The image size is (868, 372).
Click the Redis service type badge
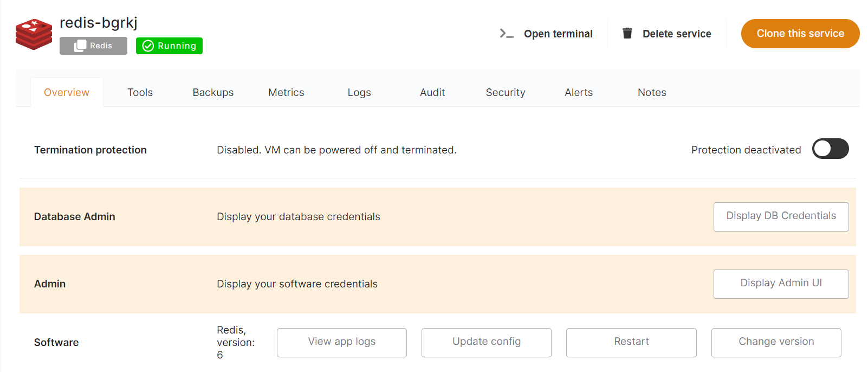(93, 46)
